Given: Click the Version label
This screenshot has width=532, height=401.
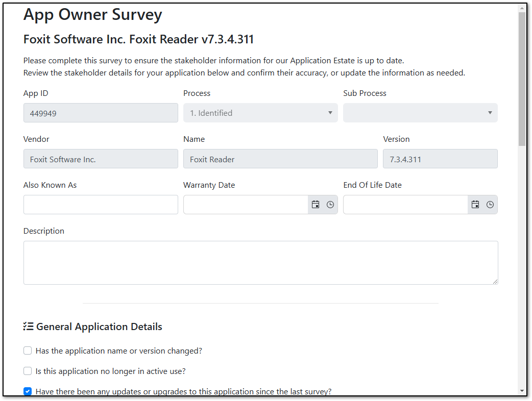Looking at the screenshot, I should tap(396, 139).
